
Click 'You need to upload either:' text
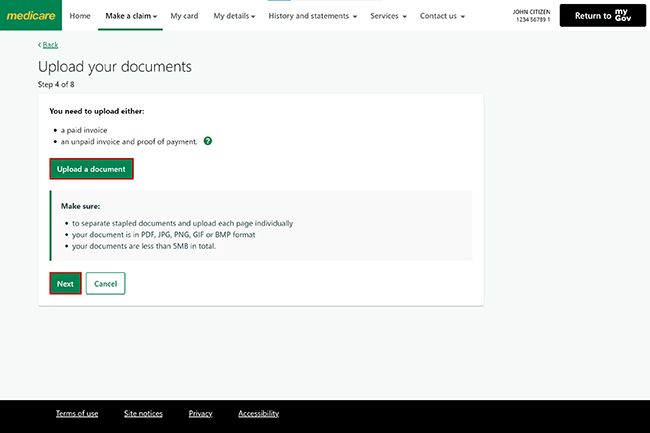(97, 111)
